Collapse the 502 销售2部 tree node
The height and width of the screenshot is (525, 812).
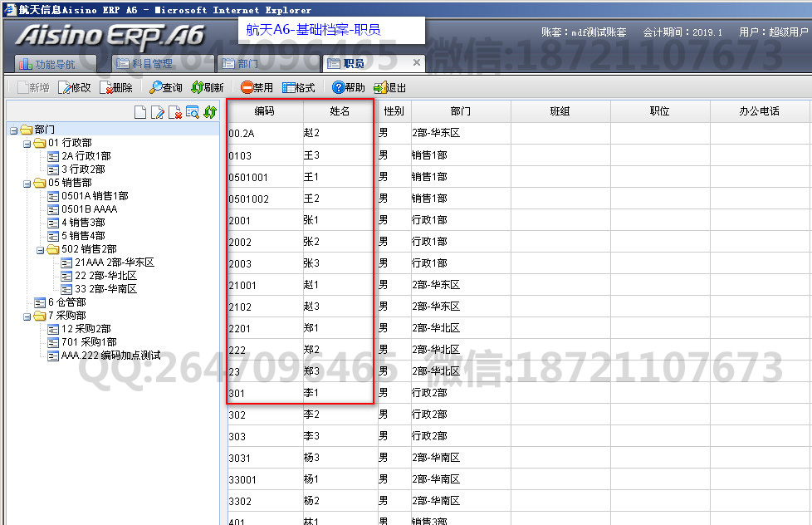40,249
